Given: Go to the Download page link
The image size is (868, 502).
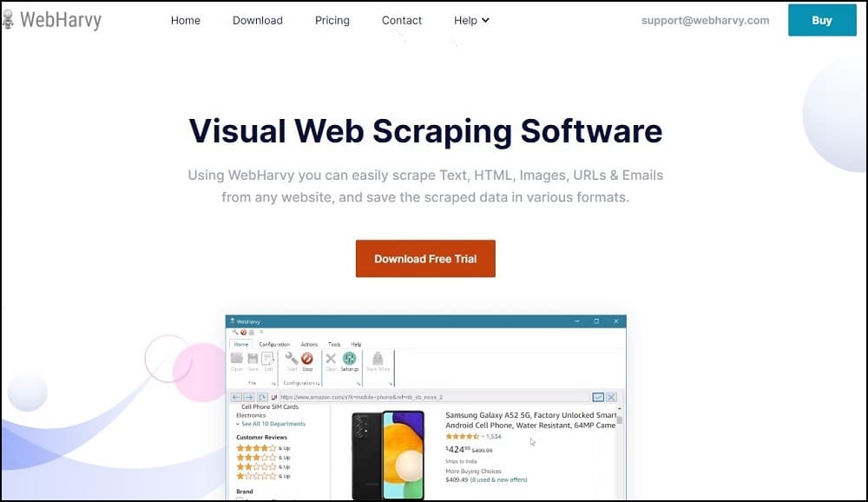Looking at the screenshot, I should click(258, 21).
